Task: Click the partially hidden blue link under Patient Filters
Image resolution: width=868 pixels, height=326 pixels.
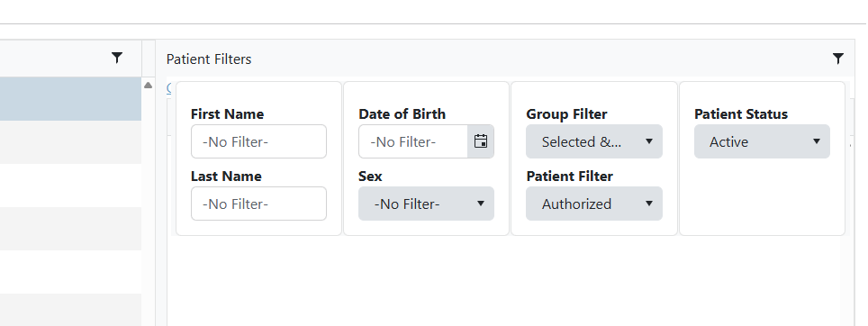Action: [169, 87]
